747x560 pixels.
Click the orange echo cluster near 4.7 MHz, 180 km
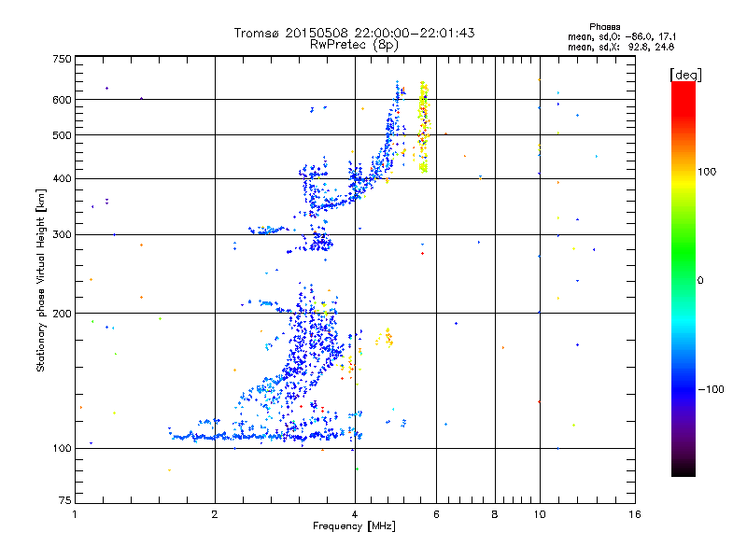click(388, 338)
